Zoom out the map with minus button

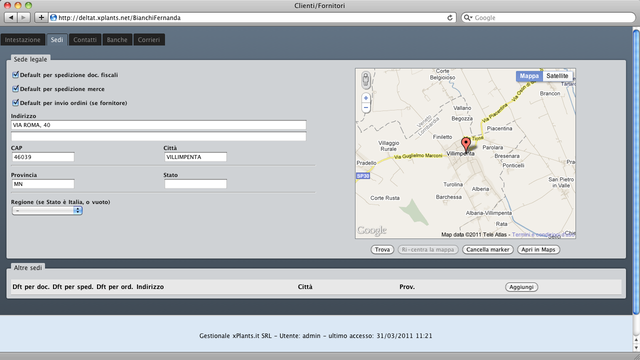[366, 108]
